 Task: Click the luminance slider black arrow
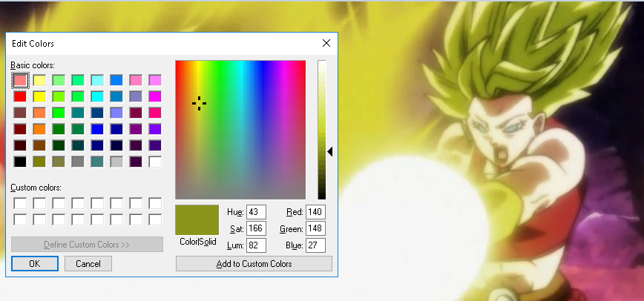tap(330, 152)
